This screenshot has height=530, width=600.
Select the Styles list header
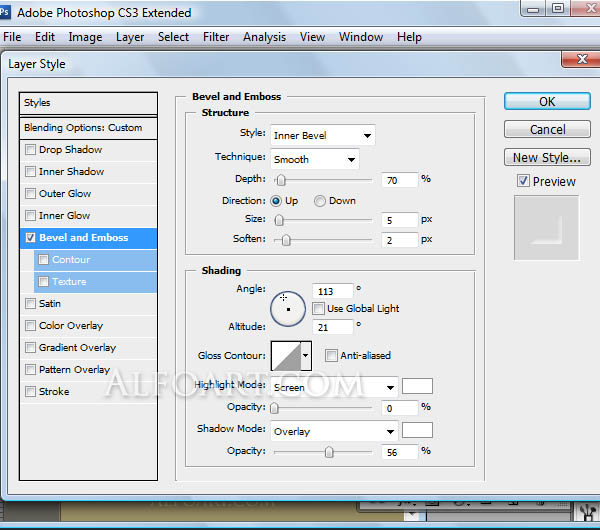(x=88, y=103)
